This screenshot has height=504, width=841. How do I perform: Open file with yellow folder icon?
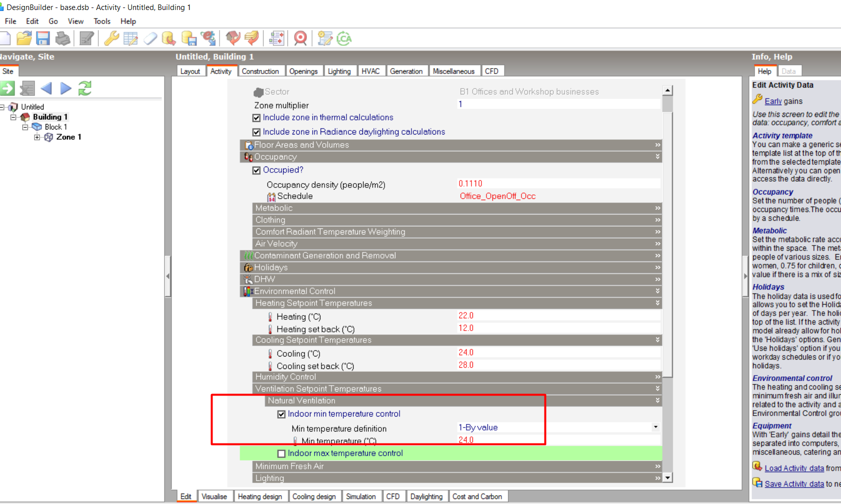point(24,38)
